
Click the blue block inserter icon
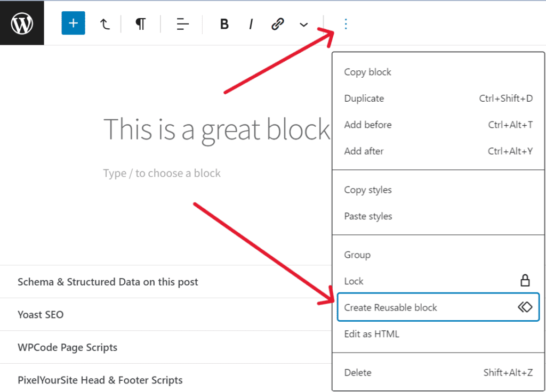click(x=73, y=23)
